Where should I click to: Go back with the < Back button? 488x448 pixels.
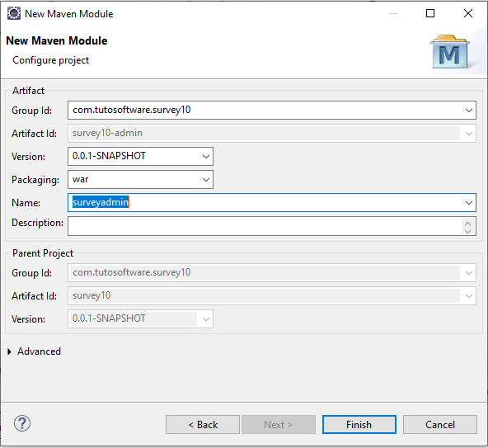point(203,424)
